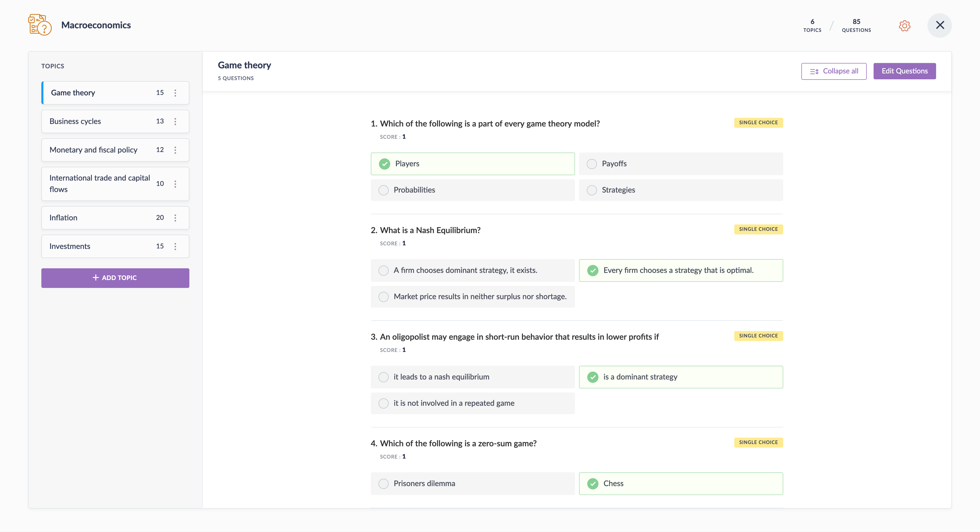Open Monetary and fiscal policy kebab menu

click(x=175, y=150)
